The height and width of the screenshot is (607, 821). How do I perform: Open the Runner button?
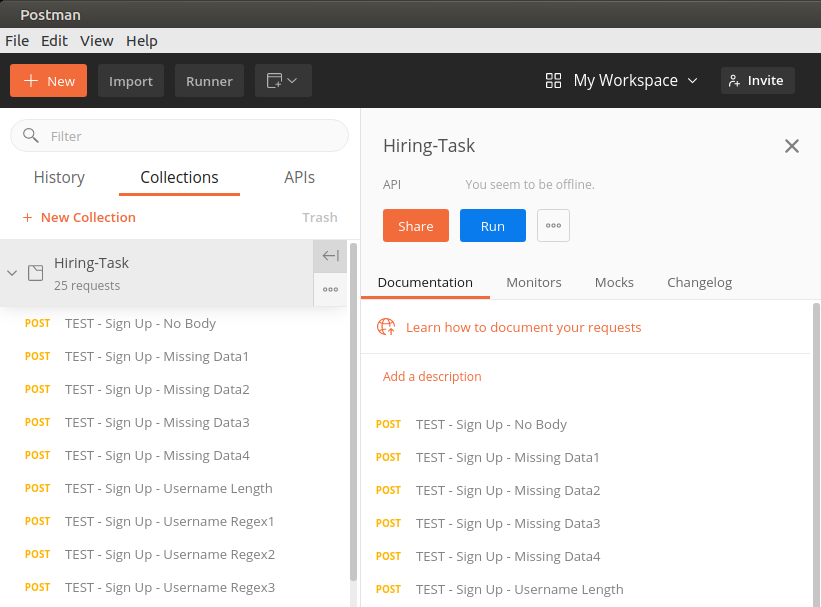click(209, 81)
